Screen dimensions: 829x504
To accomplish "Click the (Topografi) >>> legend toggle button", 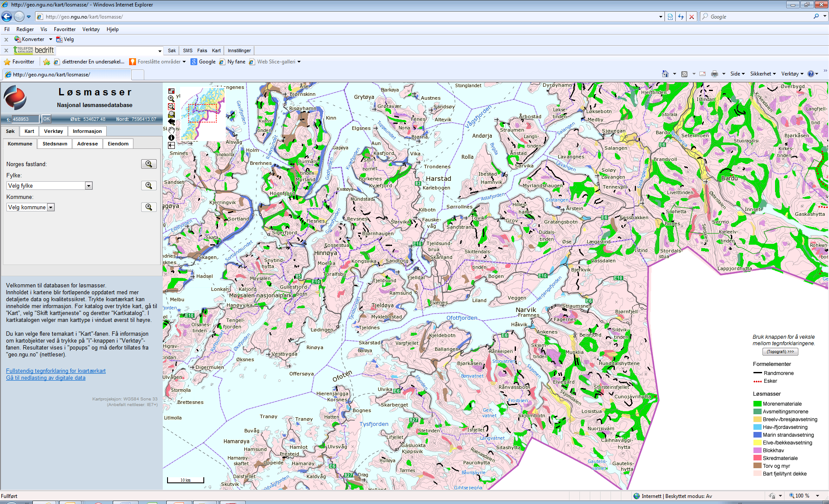I will tap(780, 352).
